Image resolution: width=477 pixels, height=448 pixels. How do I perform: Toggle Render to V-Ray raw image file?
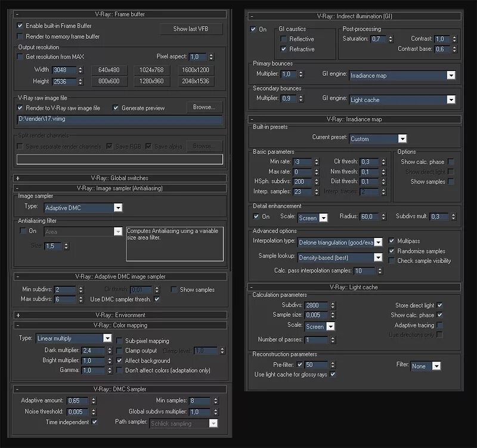(20, 108)
